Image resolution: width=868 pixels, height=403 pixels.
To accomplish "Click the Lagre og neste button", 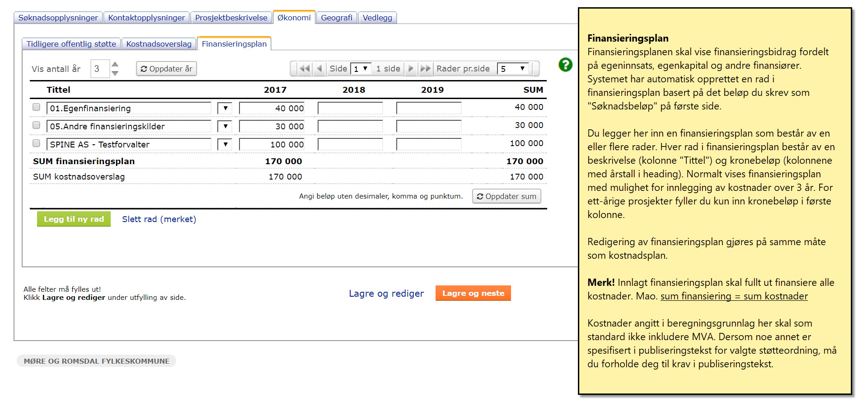I will (x=473, y=293).
